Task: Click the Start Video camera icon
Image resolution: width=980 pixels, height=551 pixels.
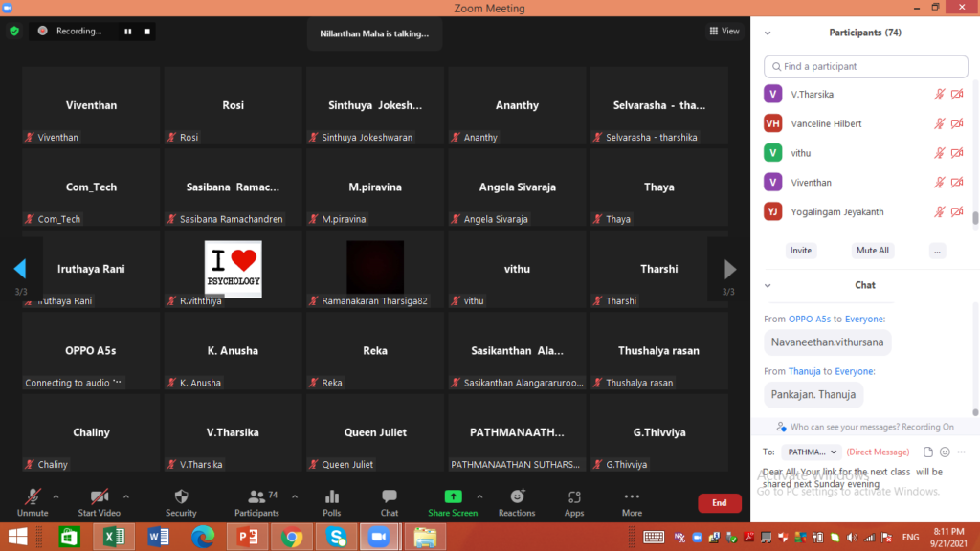Action: coord(99,497)
